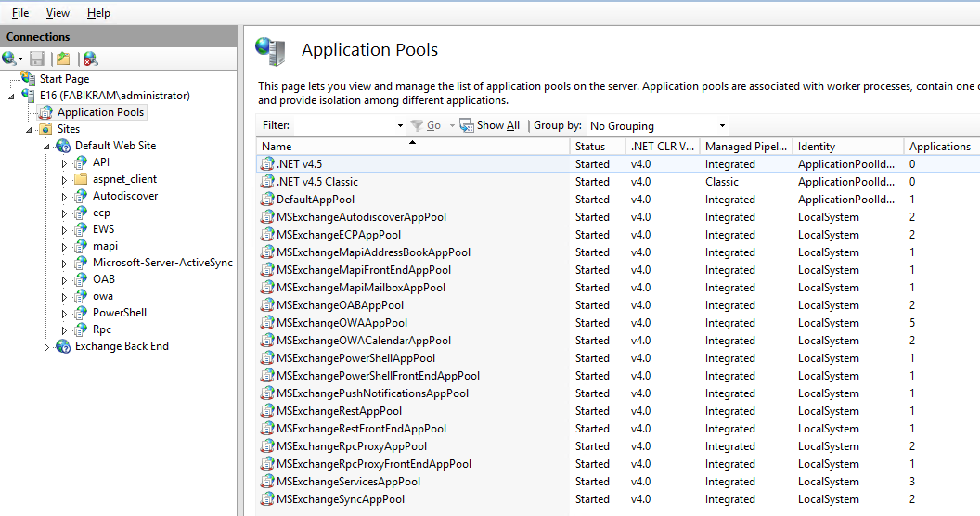Expand the API application node
Image resolution: width=980 pixels, height=516 pixels.
(64, 163)
